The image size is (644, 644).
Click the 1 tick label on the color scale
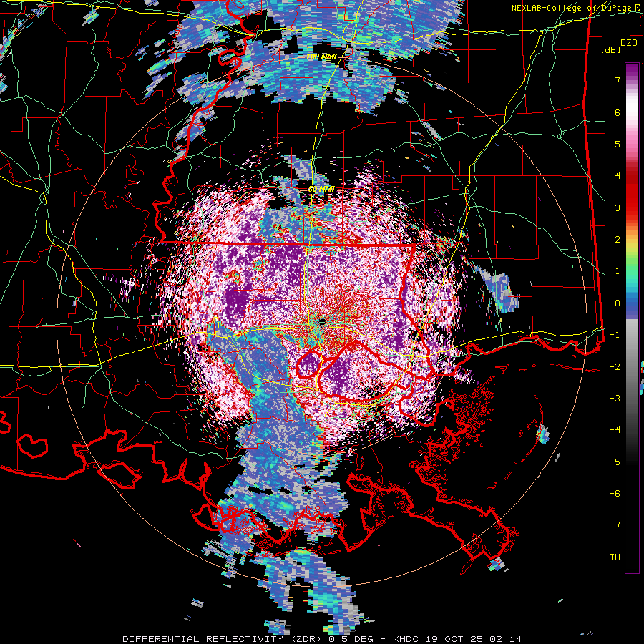point(618,271)
